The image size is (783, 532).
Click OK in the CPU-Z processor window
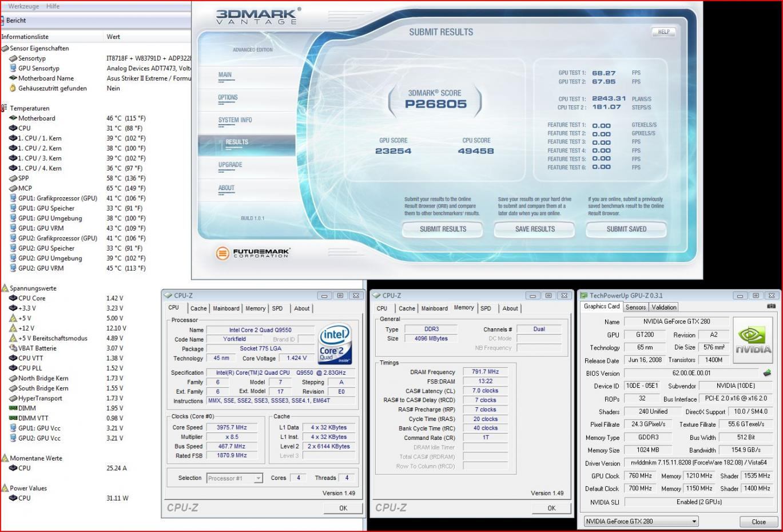click(343, 508)
